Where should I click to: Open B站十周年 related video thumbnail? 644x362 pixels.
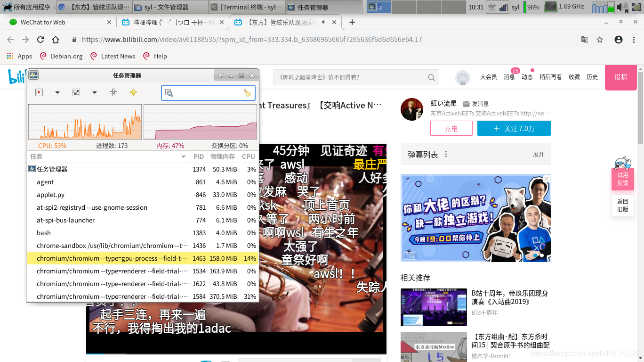[434, 307]
